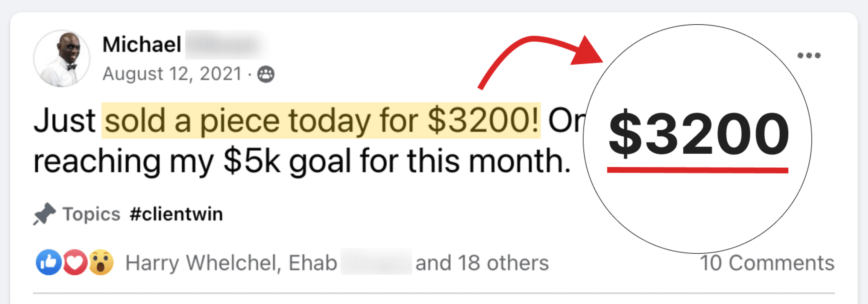Viewport: 868px width, 304px height.
Task: Open the 10 Comments link
Action: pos(767,263)
